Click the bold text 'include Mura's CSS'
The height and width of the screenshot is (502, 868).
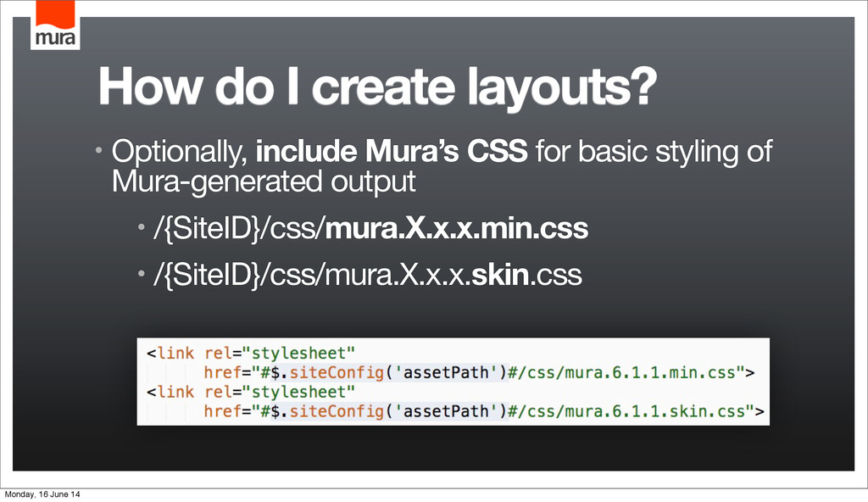pyautogui.click(x=392, y=151)
